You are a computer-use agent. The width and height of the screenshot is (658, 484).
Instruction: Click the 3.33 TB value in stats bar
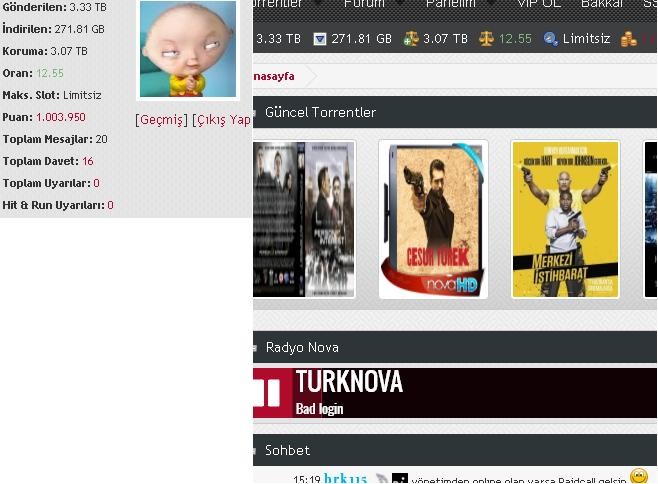278,39
